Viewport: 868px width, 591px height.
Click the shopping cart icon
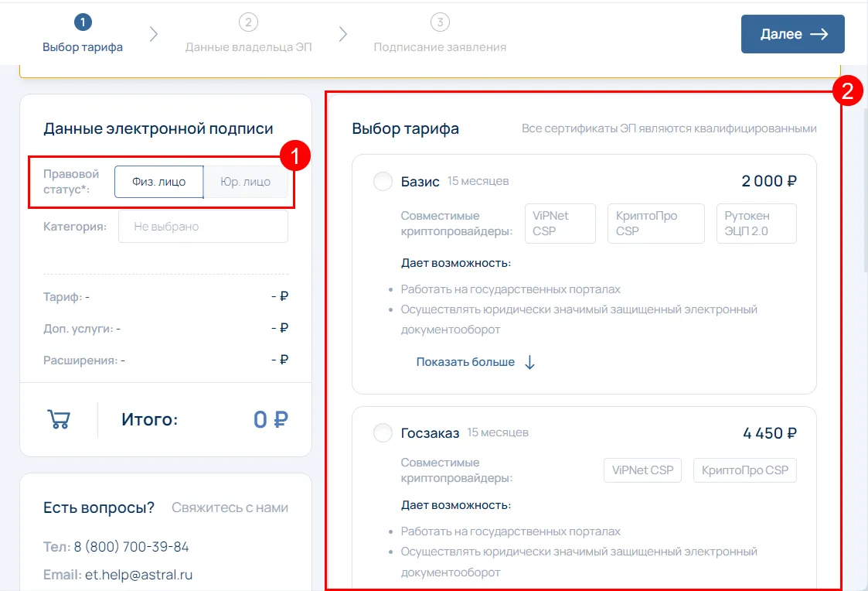pyautogui.click(x=59, y=419)
